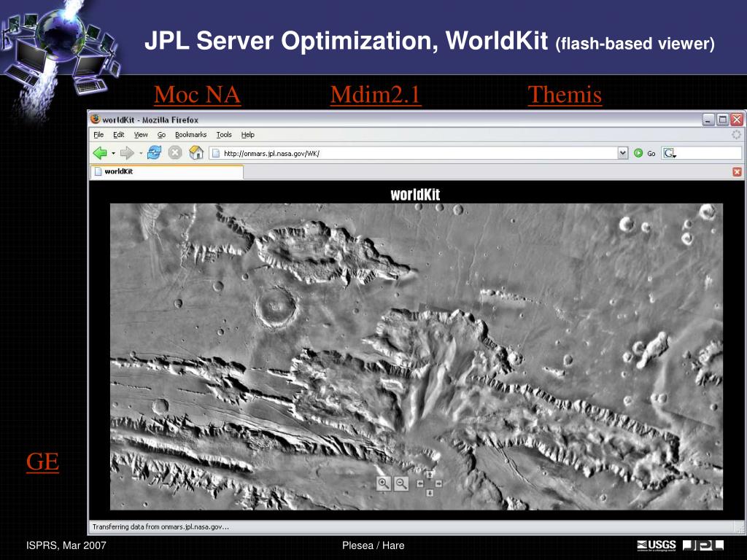
Task: Follow the Themis link
Action: (565, 94)
